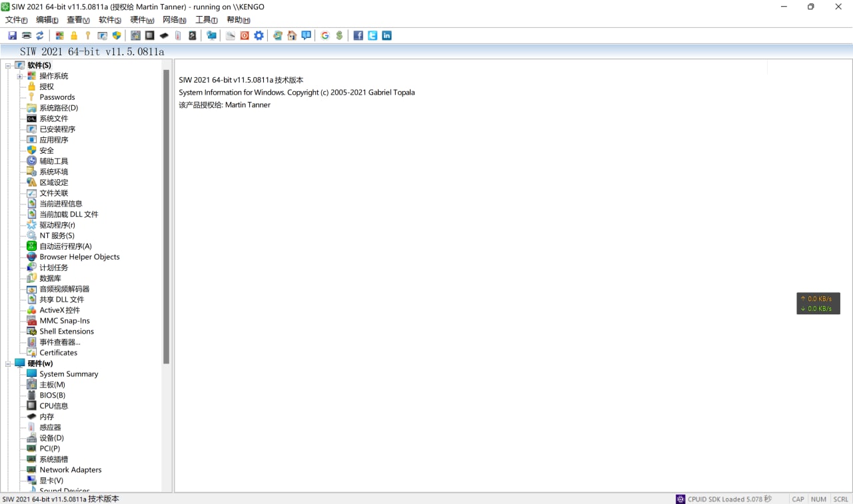
Task: Select Shell Extensions tree item
Action: click(x=67, y=332)
